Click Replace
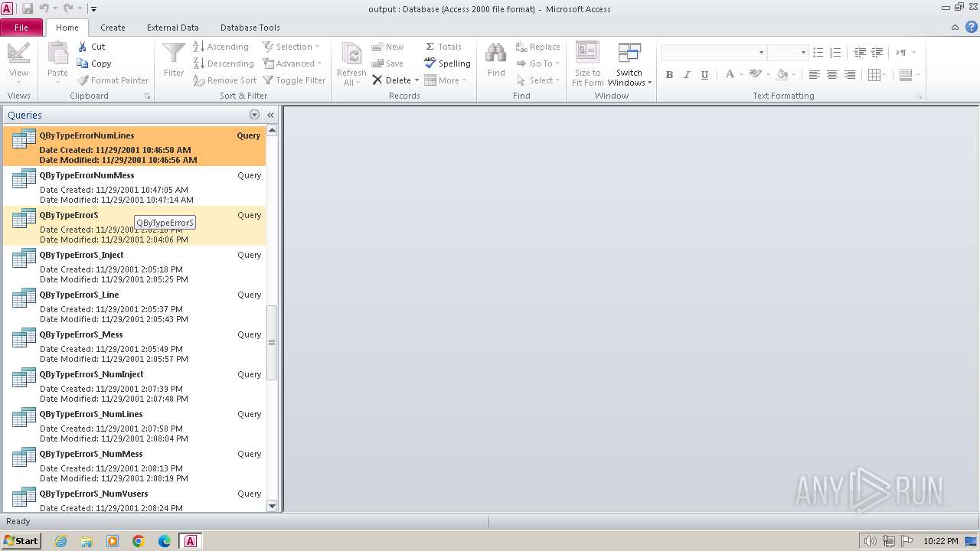Image resolution: width=980 pixels, height=551 pixels. click(x=537, y=47)
